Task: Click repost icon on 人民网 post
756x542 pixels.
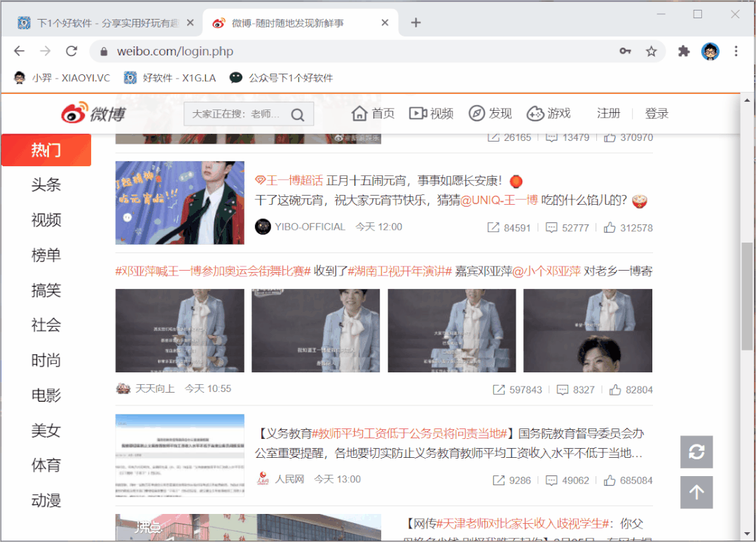Action: click(499, 480)
